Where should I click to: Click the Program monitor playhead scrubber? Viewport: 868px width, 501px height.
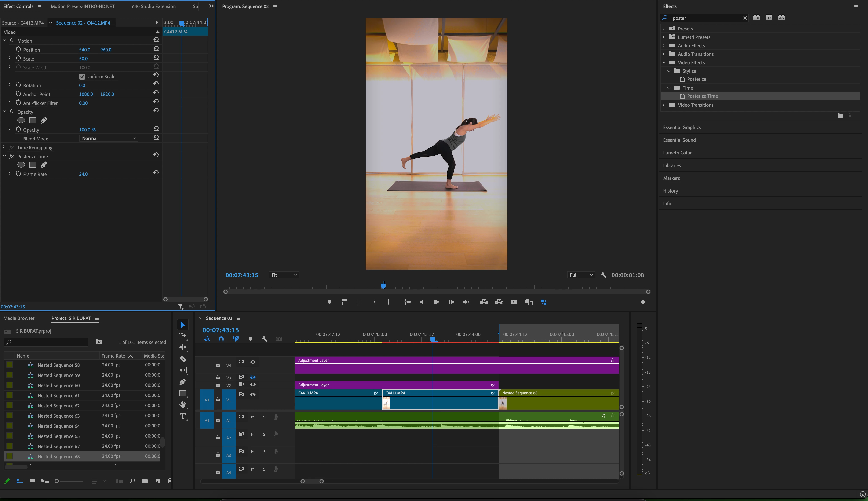pyautogui.click(x=383, y=285)
